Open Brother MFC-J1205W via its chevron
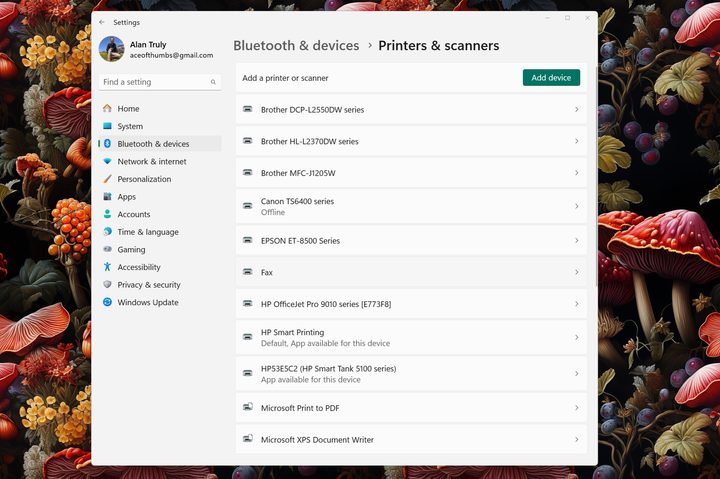 (x=577, y=173)
